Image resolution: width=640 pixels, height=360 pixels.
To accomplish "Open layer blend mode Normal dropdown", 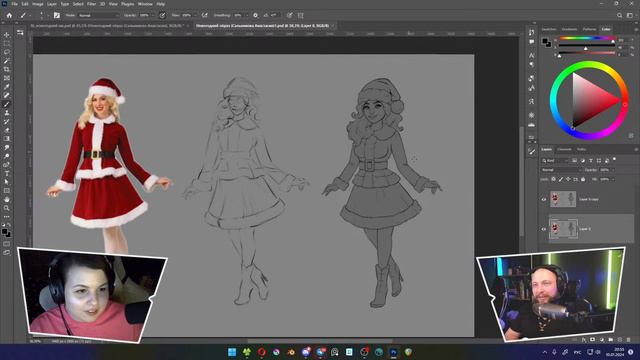I will (x=561, y=170).
